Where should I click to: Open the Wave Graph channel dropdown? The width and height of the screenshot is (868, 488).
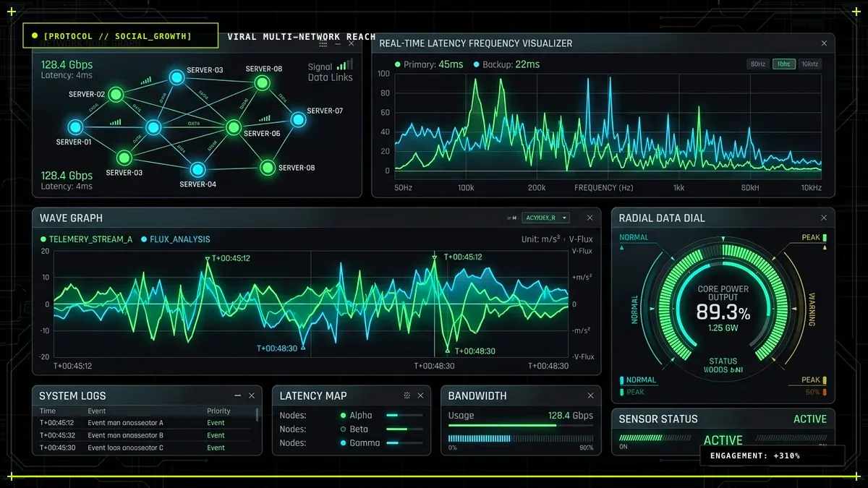pos(546,218)
